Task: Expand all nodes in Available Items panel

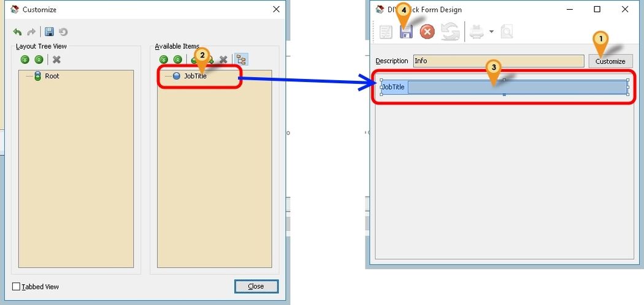Action: tap(164, 59)
